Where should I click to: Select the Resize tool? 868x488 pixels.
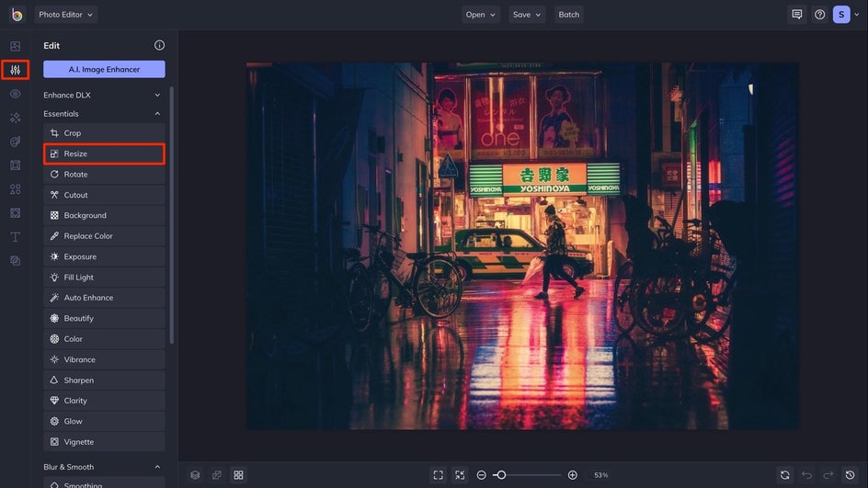tap(104, 153)
